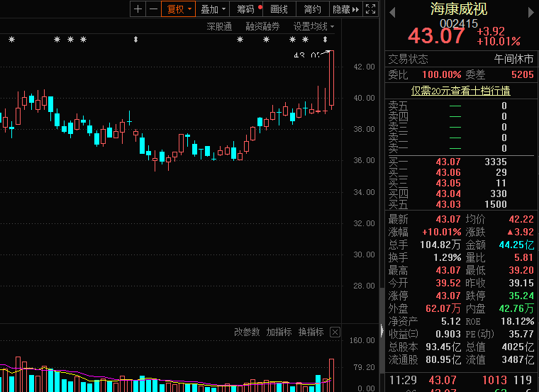Click the up-down arrow marker in chart middle
539x392 pixels.
135,40
